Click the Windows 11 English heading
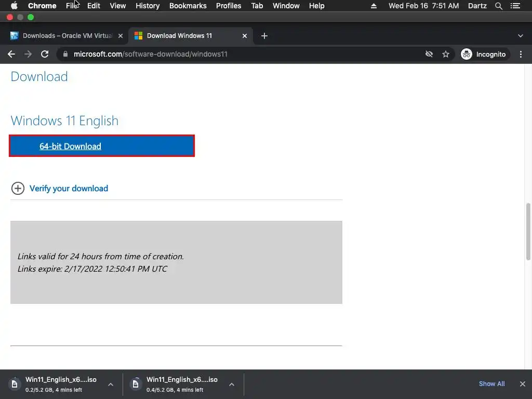Viewport: 532px width, 399px height. 64,121
